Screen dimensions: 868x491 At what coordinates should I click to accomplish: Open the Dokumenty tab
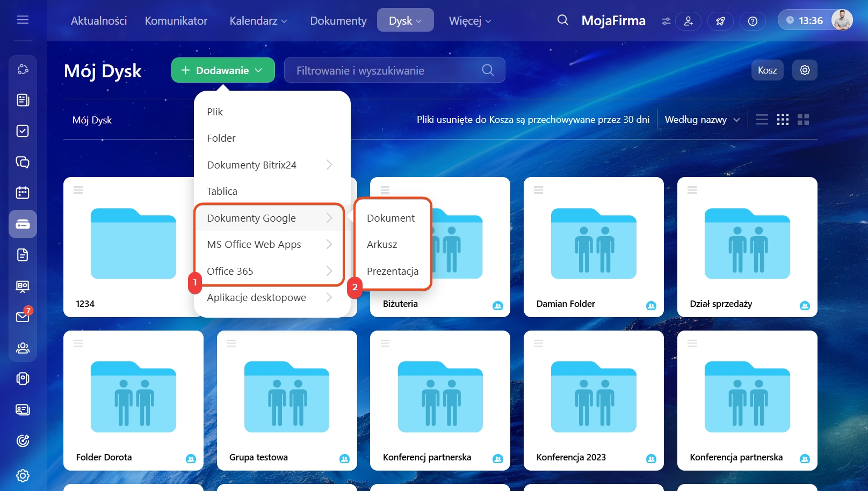338,21
